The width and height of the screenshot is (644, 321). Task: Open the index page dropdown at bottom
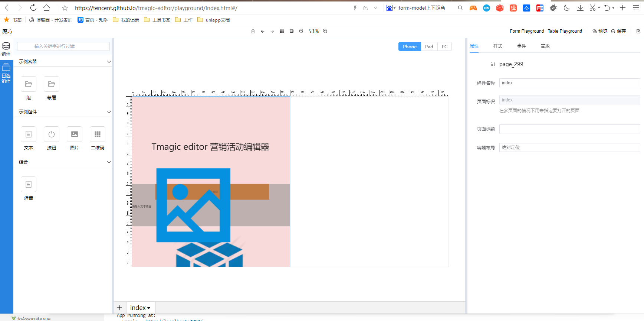coord(141,308)
